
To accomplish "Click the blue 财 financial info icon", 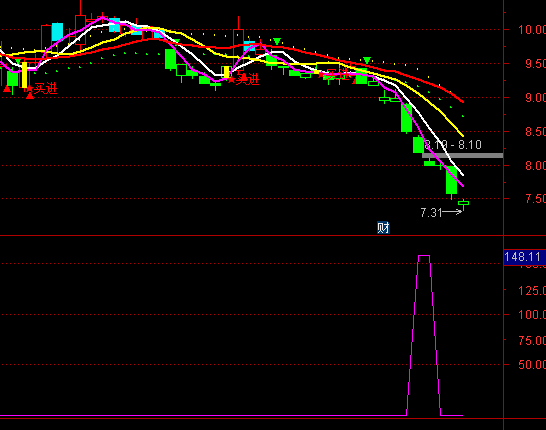I will (x=383, y=228).
